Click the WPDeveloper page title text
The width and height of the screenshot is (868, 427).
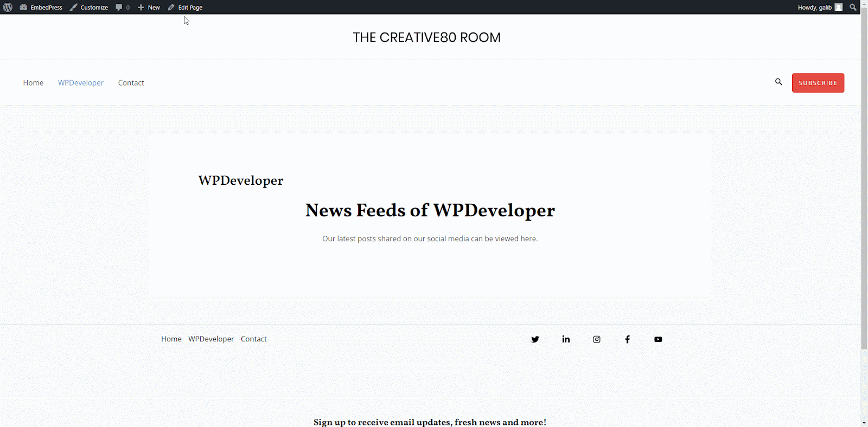[241, 180]
